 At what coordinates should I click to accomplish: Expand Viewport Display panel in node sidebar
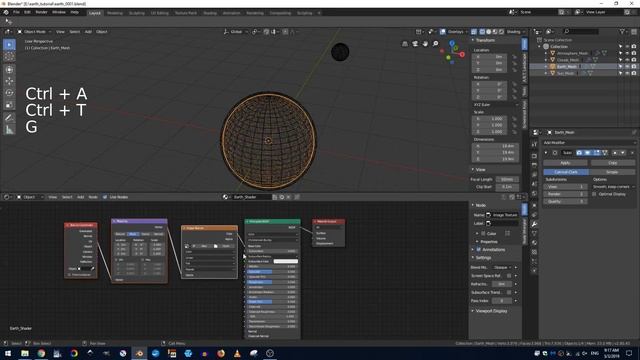[x=491, y=311]
